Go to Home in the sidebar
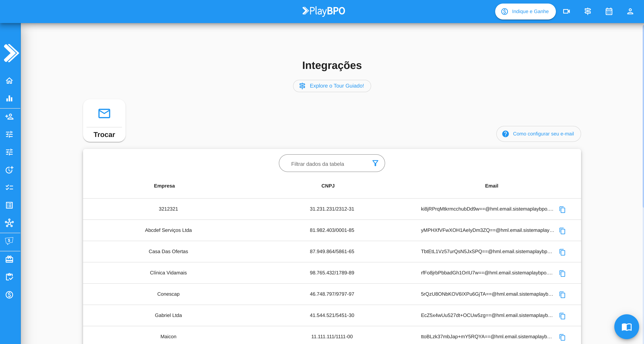 10,80
